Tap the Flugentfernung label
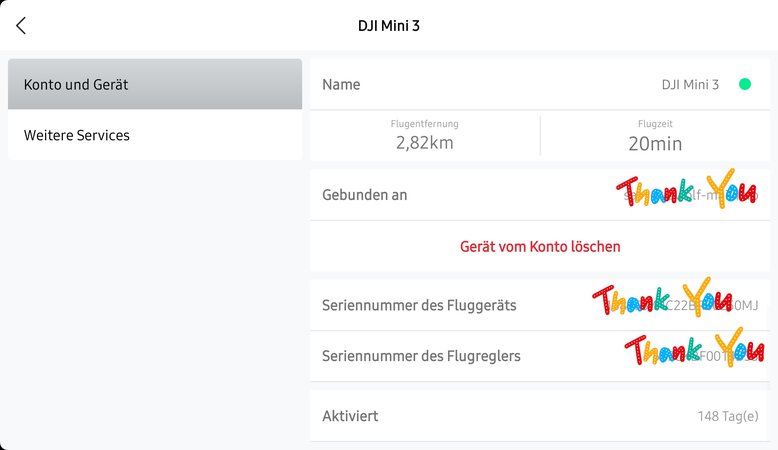 tap(425, 124)
